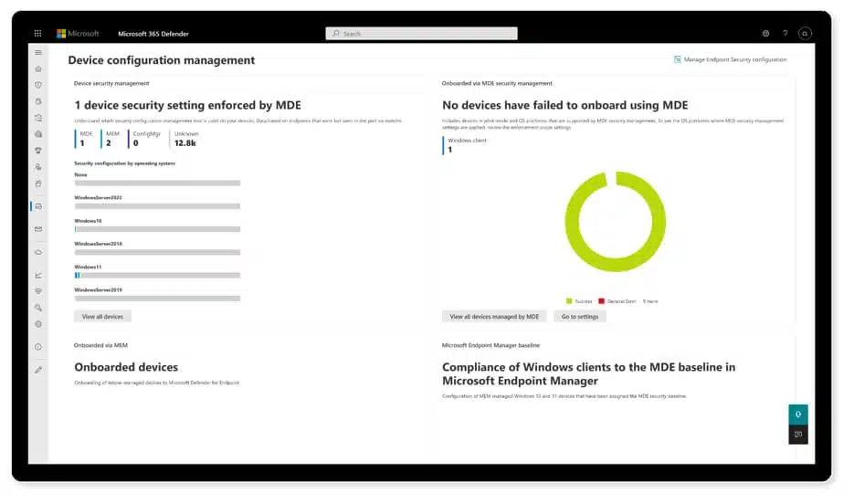The height and width of the screenshot is (504, 854).
Task: Open the sidebar icon just below the shield
Action: [38, 101]
